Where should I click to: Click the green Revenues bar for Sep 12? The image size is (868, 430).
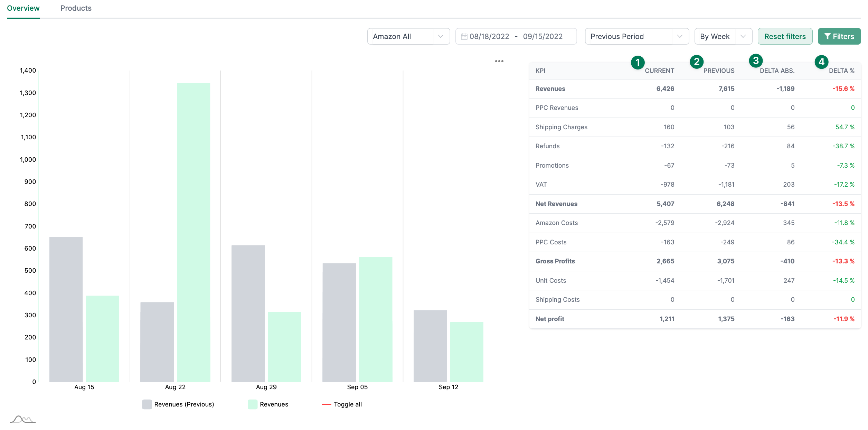pos(466,352)
